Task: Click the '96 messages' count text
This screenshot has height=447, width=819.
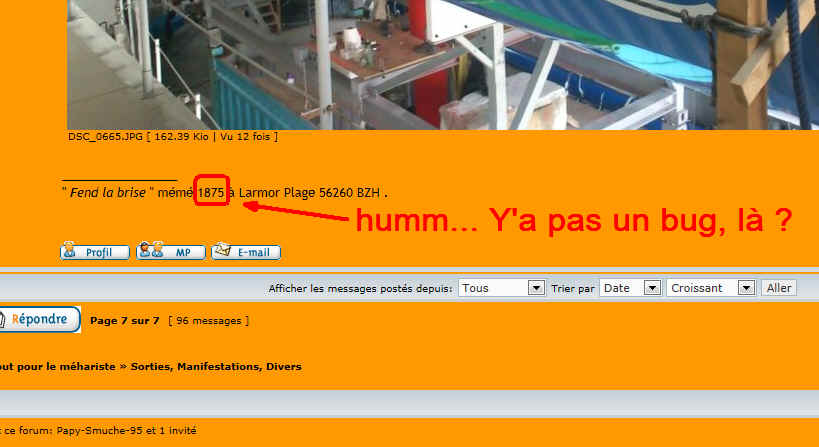Action: click(x=208, y=321)
